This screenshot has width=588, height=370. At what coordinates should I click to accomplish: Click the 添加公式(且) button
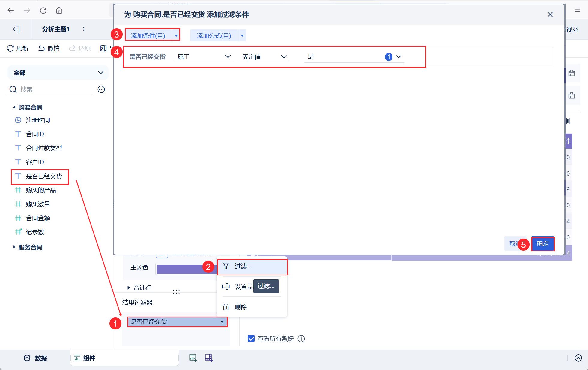[x=214, y=36]
